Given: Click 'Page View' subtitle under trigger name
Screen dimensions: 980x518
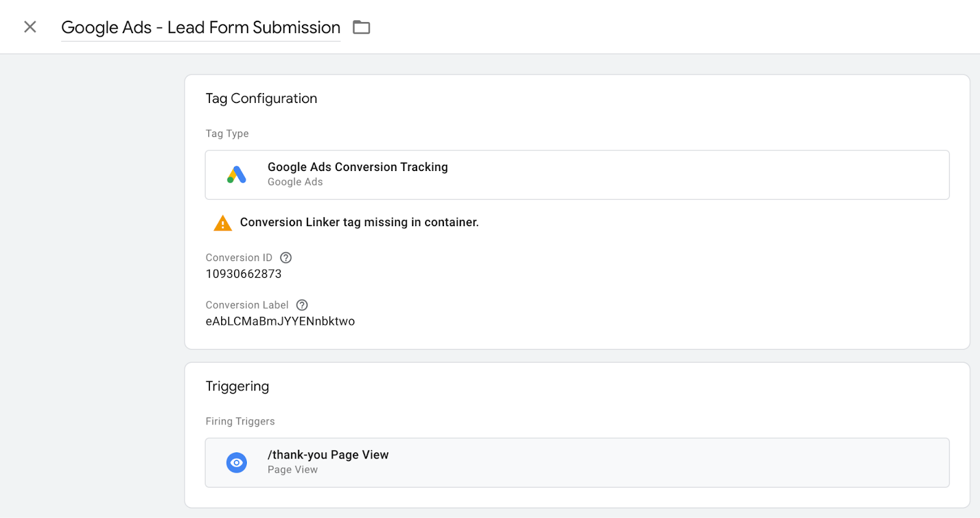Looking at the screenshot, I should pos(293,470).
